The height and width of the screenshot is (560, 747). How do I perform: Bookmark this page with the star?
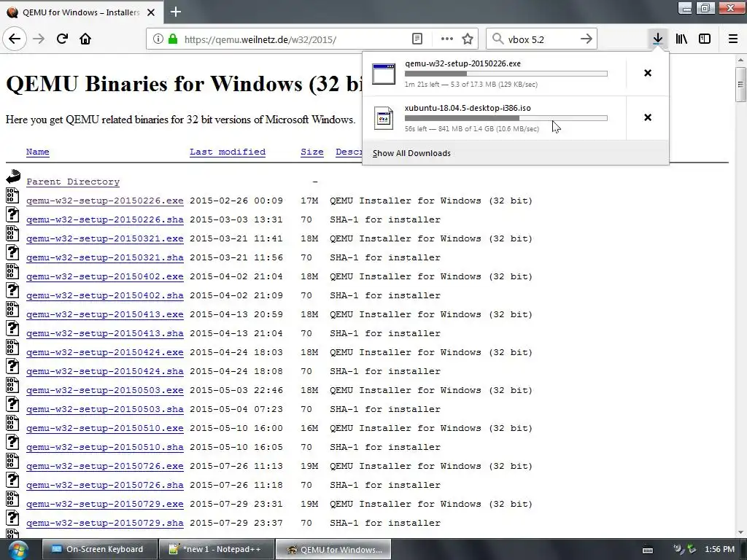coord(468,39)
